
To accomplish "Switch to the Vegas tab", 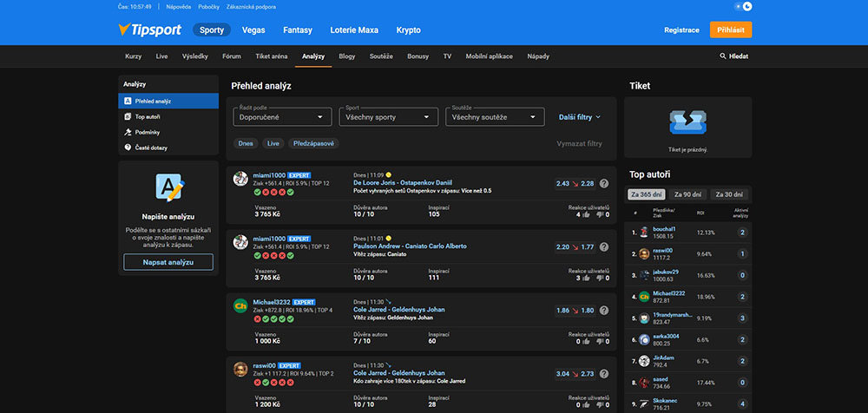I will click(x=253, y=29).
